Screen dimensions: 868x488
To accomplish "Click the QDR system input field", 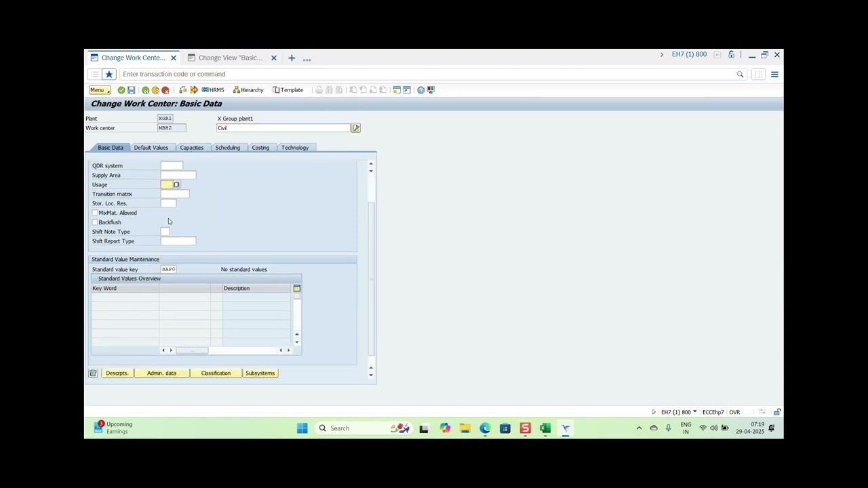I will (x=172, y=166).
